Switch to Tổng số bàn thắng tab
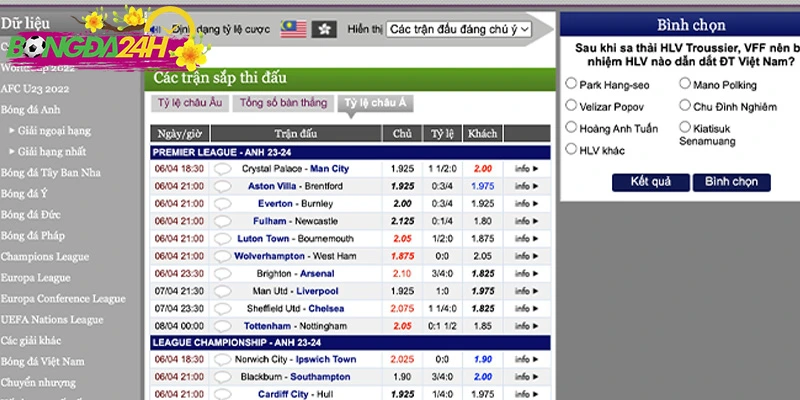 [x=283, y=103]
